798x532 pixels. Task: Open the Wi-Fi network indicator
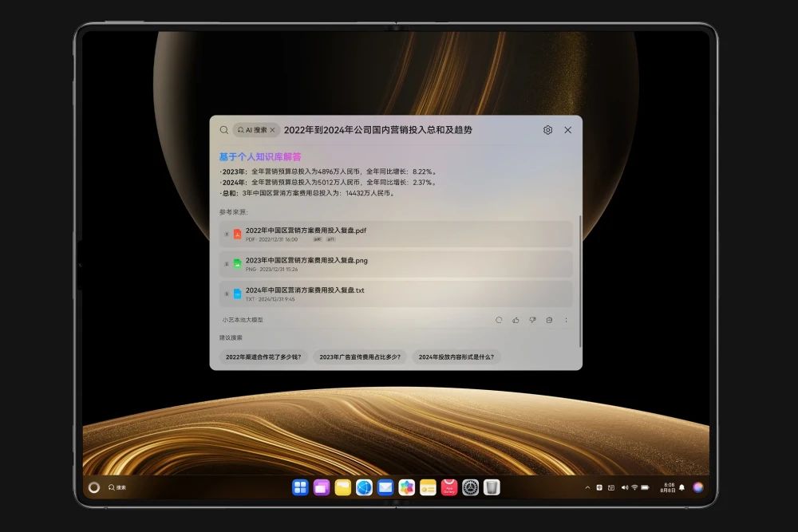(x=634, y=487)
